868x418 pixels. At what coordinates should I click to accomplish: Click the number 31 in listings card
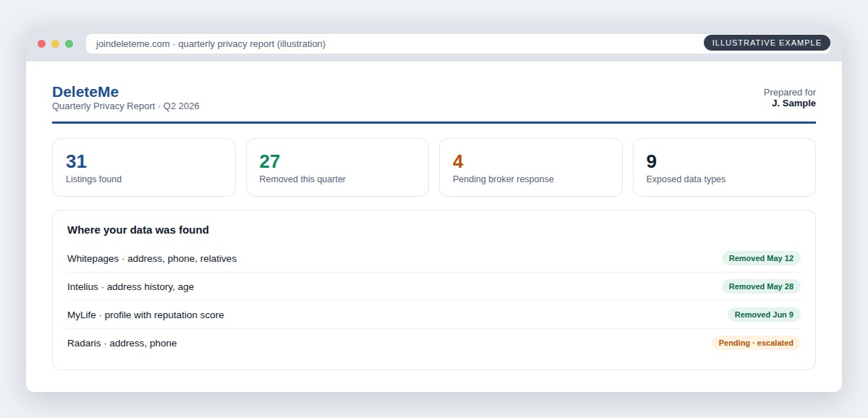click(76, 161)
